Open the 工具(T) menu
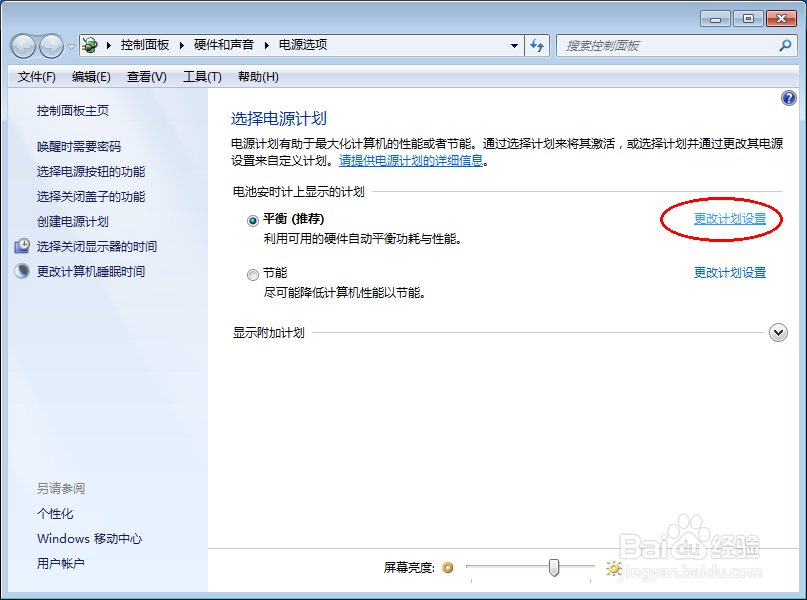This screenshot has width=807, height=600. coord(202,77)
